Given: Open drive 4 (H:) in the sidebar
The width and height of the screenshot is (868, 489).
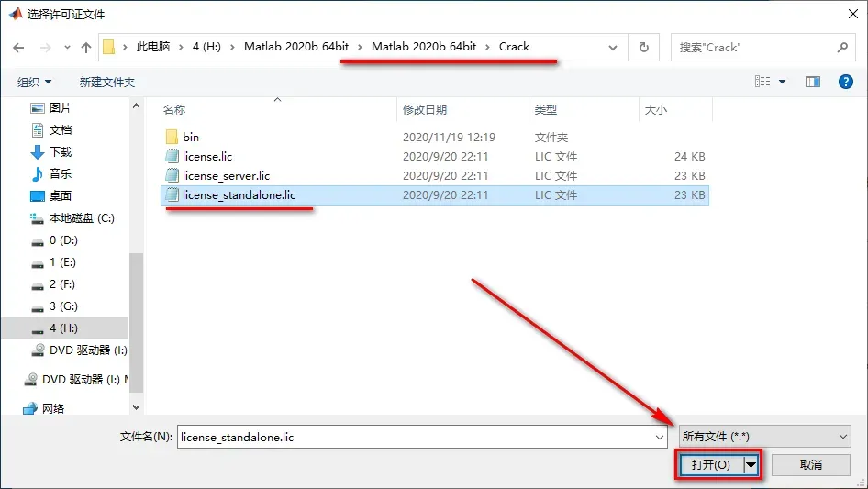Looking at the screenshot, I should (63, 328).
